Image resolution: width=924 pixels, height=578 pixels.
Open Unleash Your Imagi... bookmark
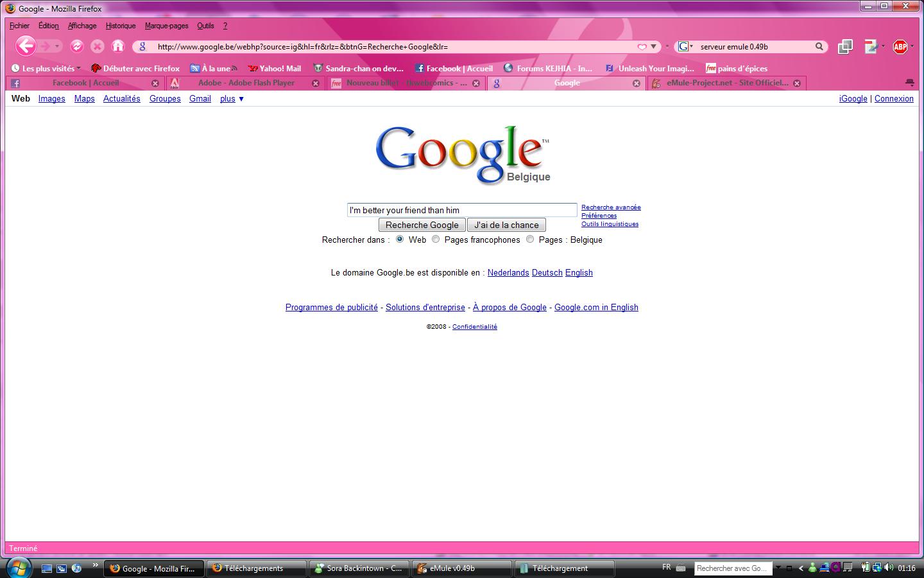pos(650,68)
